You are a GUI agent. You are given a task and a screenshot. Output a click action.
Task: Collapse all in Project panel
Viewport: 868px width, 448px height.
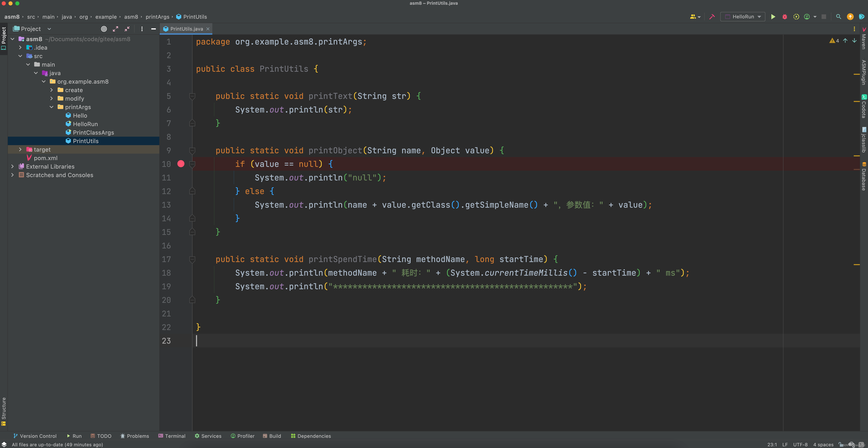[127, 29]
